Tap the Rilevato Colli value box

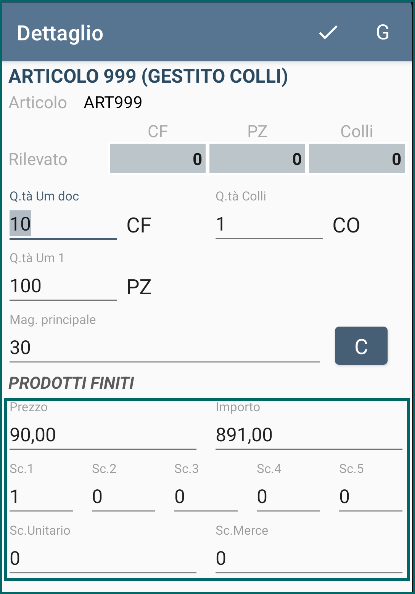[x=357, y=159]
